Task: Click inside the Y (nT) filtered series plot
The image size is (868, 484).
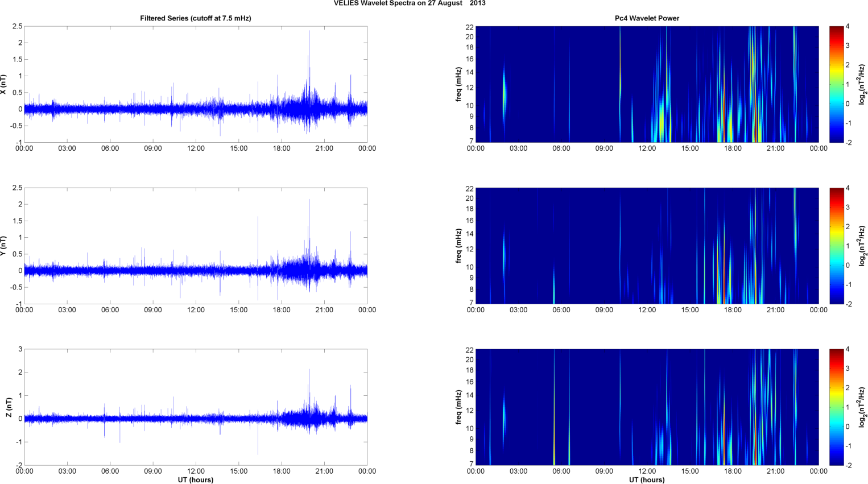Action: tap(196, 246)
